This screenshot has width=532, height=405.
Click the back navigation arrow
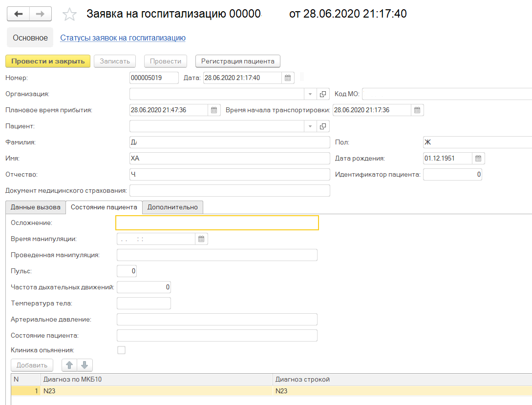click(19, 14)
